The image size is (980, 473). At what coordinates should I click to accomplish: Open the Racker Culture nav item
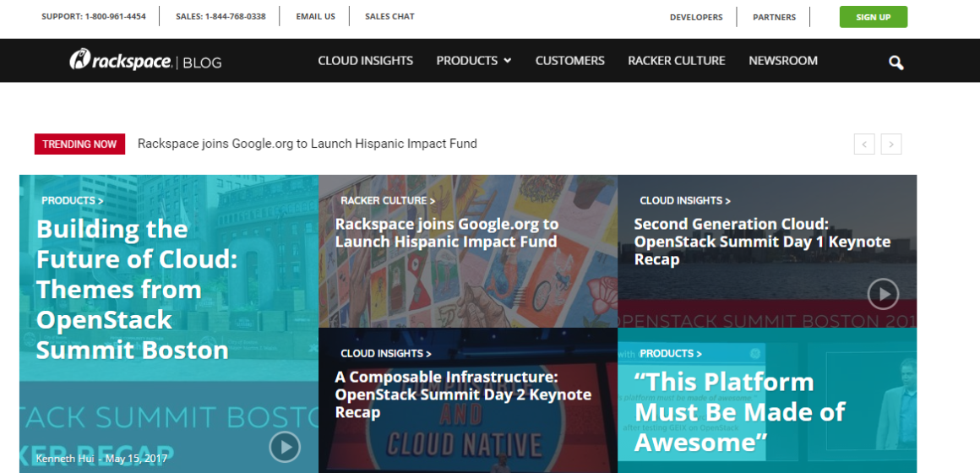tap(676, 61)
